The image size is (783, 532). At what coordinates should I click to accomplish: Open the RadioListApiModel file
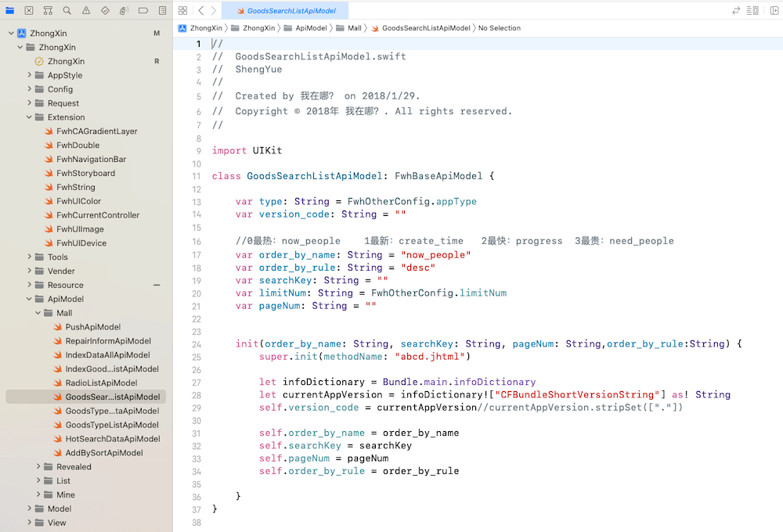coord(101,383)
